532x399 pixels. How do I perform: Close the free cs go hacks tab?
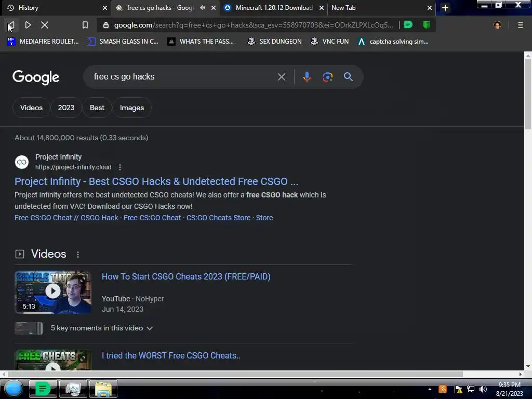214,8
